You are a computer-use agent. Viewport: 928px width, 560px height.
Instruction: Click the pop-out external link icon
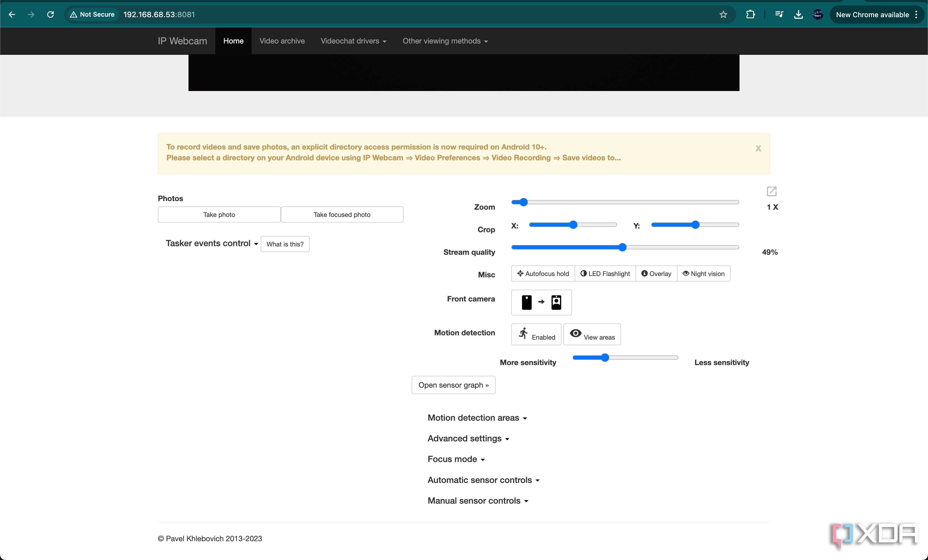pos(771,191)
